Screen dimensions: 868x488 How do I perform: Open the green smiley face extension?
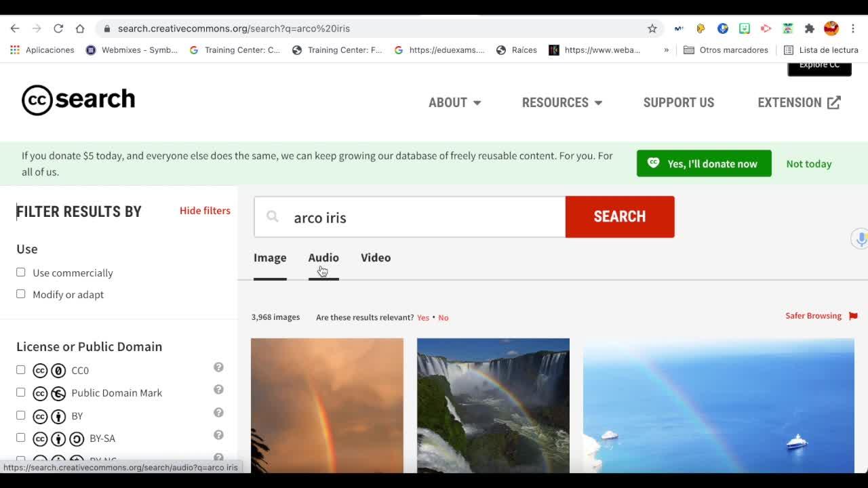click(745, 28)
